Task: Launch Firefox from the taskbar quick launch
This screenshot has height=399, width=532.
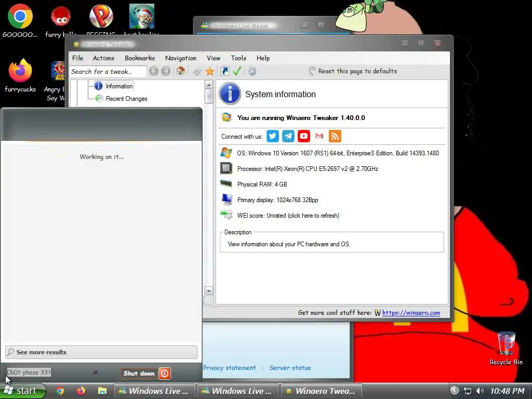Action: [81, 391]
